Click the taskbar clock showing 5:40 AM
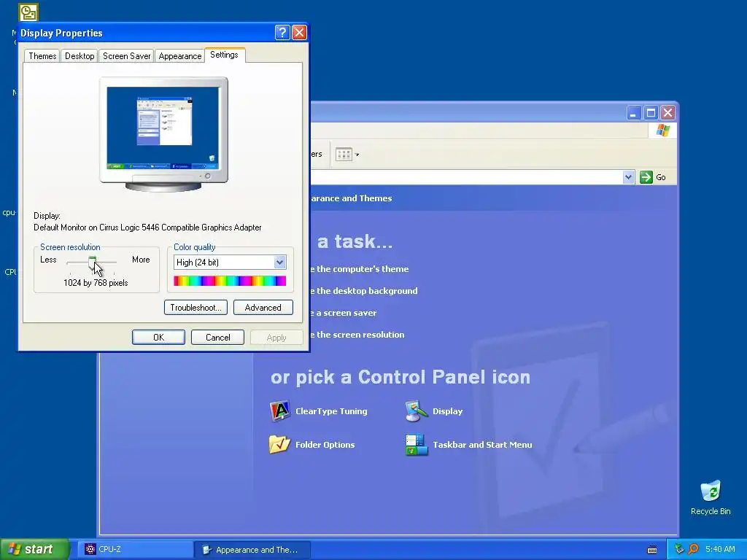Image resolution: width=747 pixels, height=560 pixels. (x=720, y=549)
